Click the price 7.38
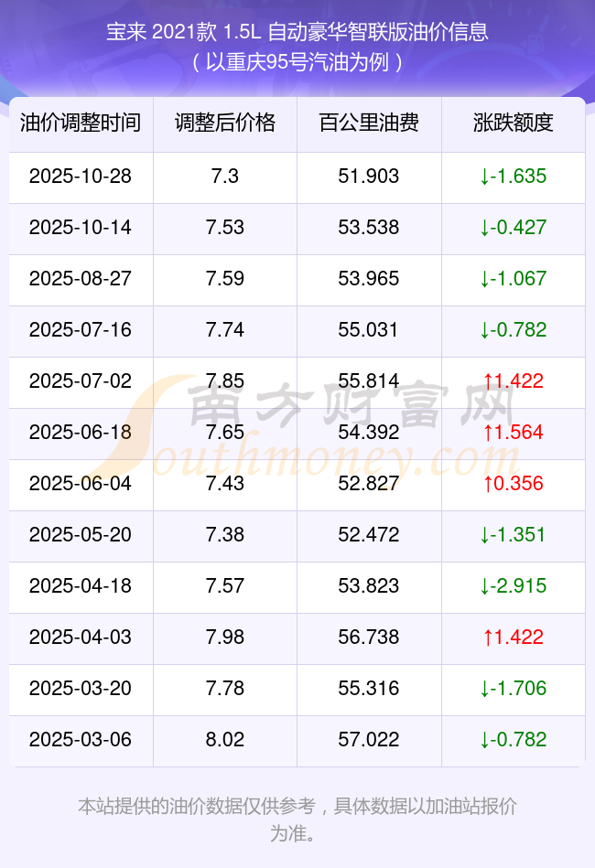Screen dimensions: 595x868 225,535
